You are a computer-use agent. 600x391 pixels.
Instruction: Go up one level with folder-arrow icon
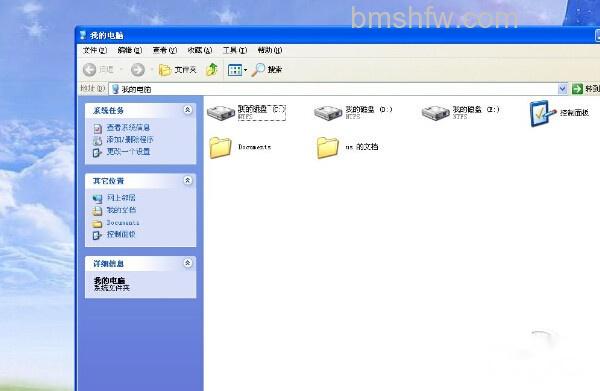(212, 69)
